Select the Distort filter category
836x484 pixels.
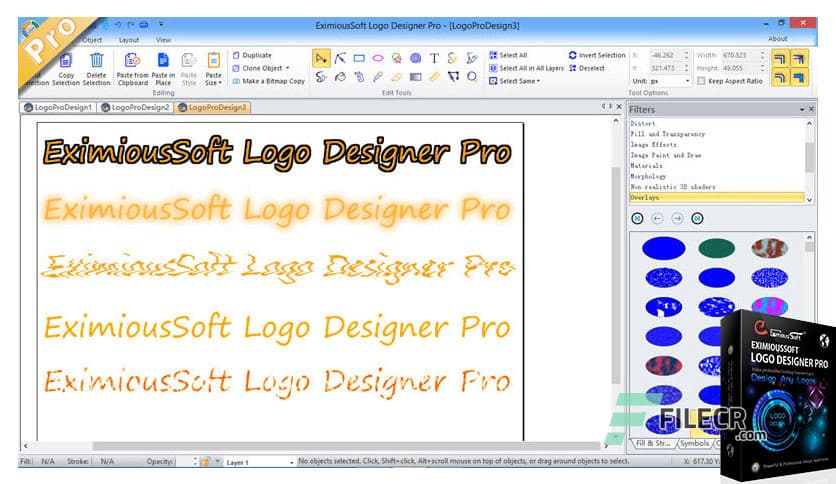643,124
